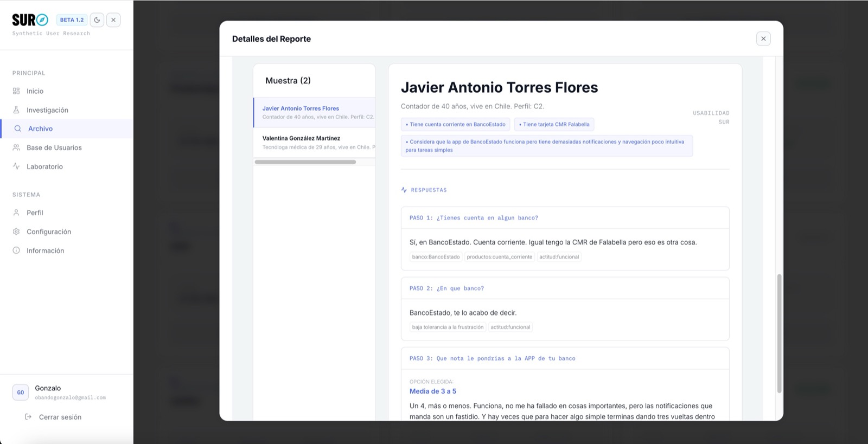Open the Inicio menu item

(66, 91)
